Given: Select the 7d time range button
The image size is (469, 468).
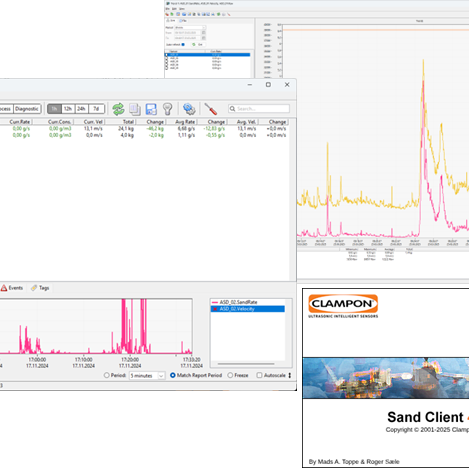Looking at the screenshot, I should coord(96,109).
